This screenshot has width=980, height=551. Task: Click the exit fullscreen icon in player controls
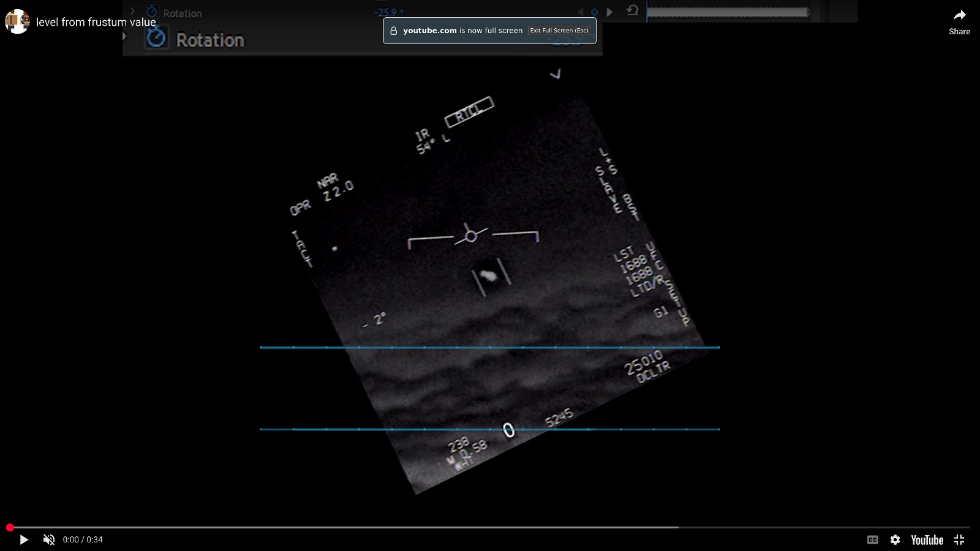pos(959,540)
